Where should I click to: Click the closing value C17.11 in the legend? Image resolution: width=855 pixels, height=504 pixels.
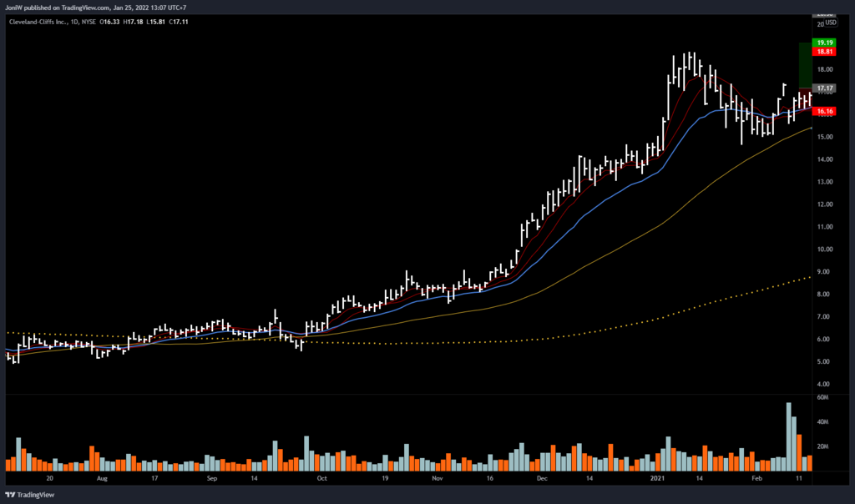178,23
